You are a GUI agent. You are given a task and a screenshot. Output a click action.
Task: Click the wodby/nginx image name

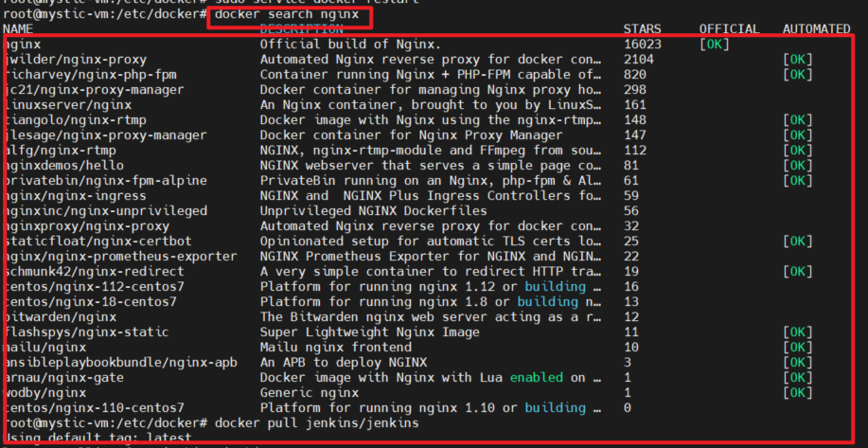[x=44, y=393]
